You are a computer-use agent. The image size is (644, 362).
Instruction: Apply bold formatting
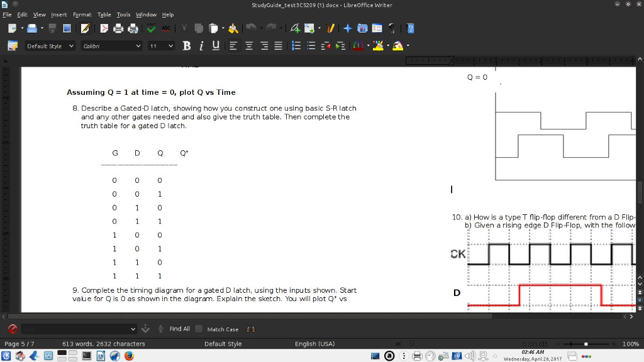pos(186,45)
